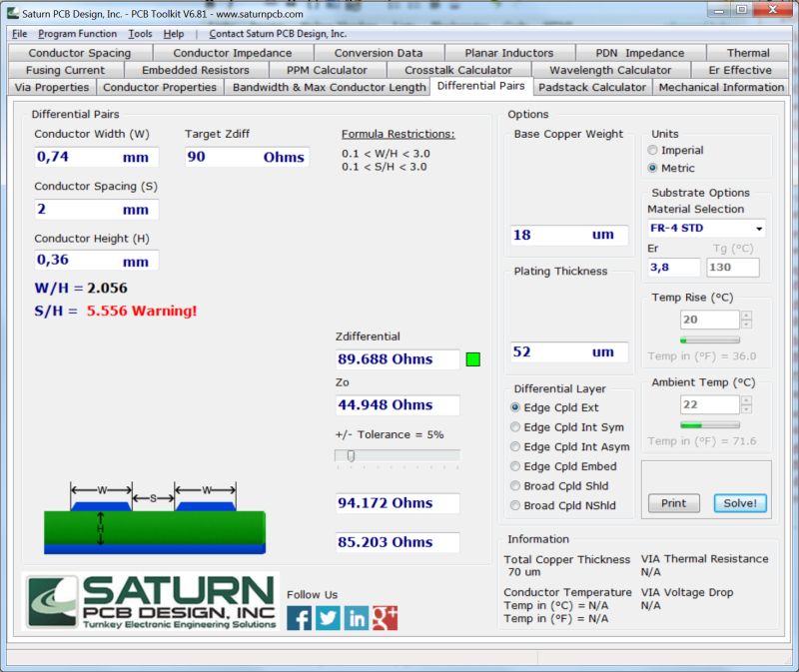Click the Google+ icon
The height and width of the screenshot is (672, 799).
click(385, 617)
